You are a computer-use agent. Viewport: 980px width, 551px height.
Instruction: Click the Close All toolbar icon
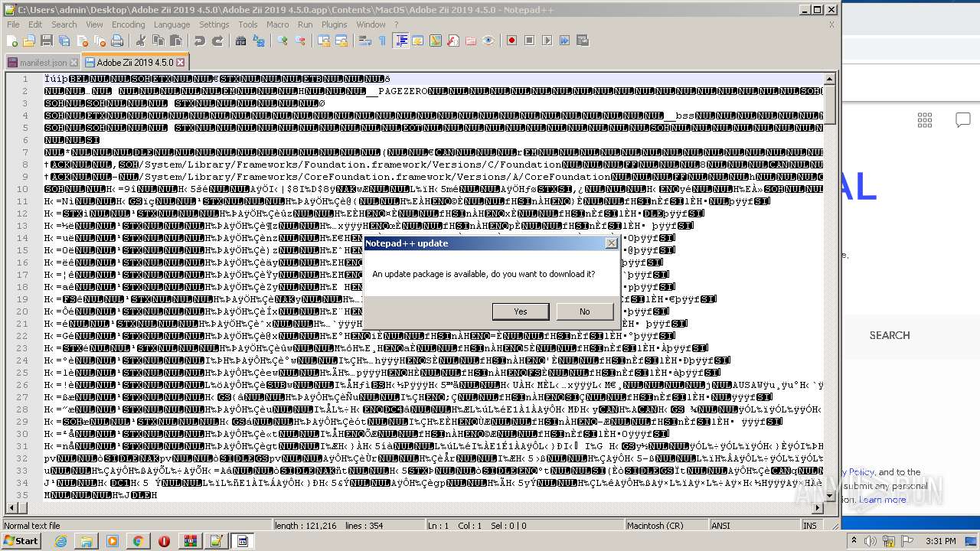(100, 41)
